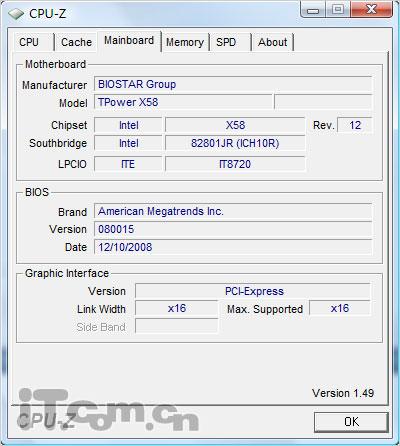The width and height of the screenshot is (400, 446).
Task: Click the American Megatrends Inc. brand field
Action: 233,211
